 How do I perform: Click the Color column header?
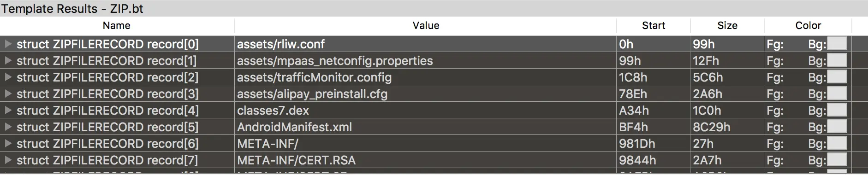(808, 26)
